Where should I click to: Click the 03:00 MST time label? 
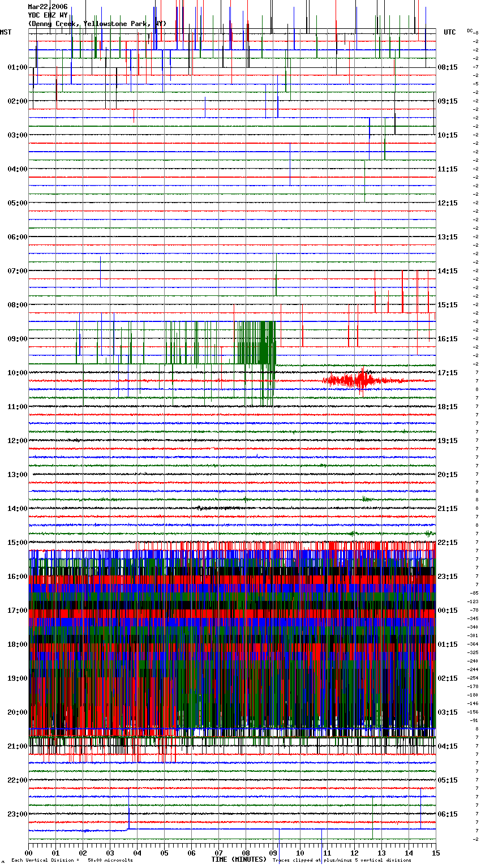17,135
